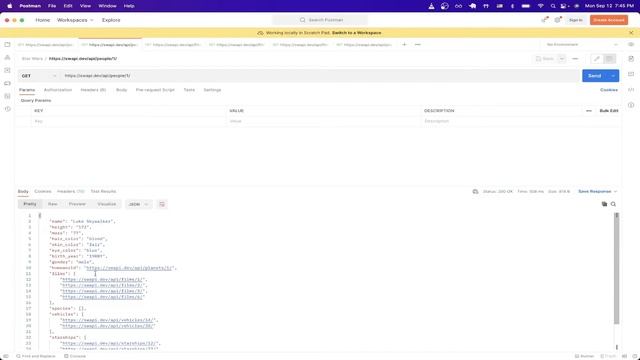Screen dimensions: 640x360
Task: Click the blue Send button
Action: pyautogui.click(x=594, y=76)
